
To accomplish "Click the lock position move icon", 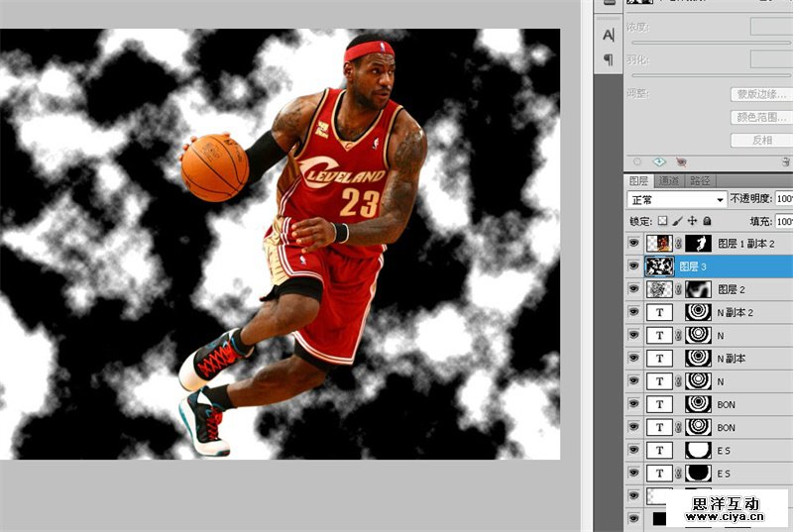I will [693, 221].
